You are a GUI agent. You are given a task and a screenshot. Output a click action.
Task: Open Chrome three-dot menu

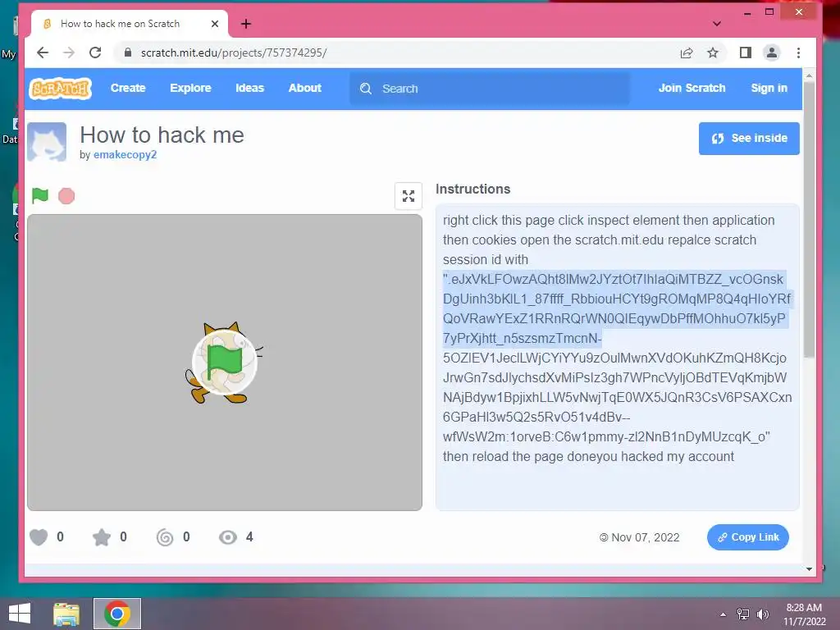[x=798, y=52]
